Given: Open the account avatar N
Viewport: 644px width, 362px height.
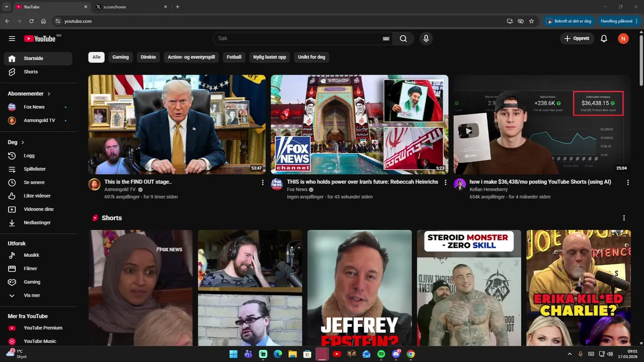Looking at the screenshot, I should [x=623, y=39].
